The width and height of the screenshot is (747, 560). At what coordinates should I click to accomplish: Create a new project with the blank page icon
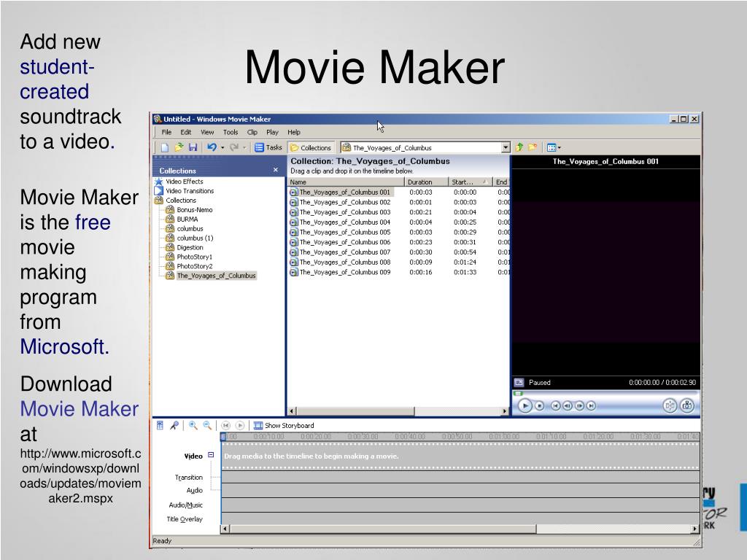pos(165,147)
